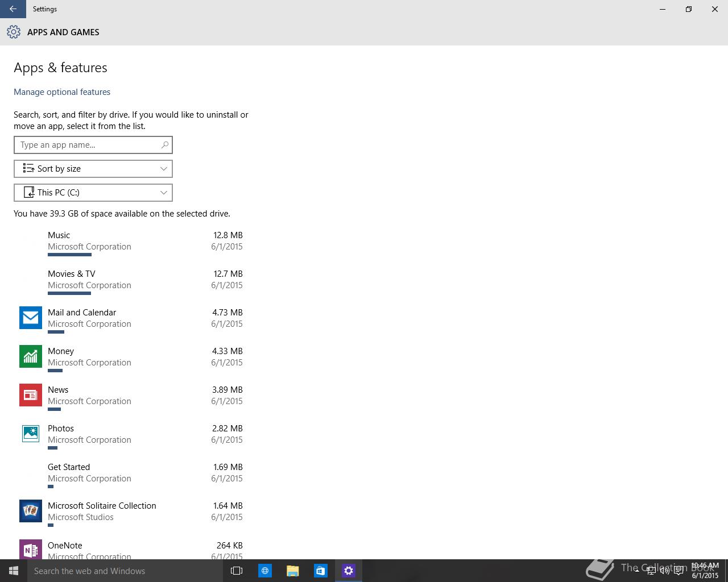Viewport: 728px width, 582px height.
Task: Focus the Type an app name field
Action: pyautogui.click(x=93, y=145)
